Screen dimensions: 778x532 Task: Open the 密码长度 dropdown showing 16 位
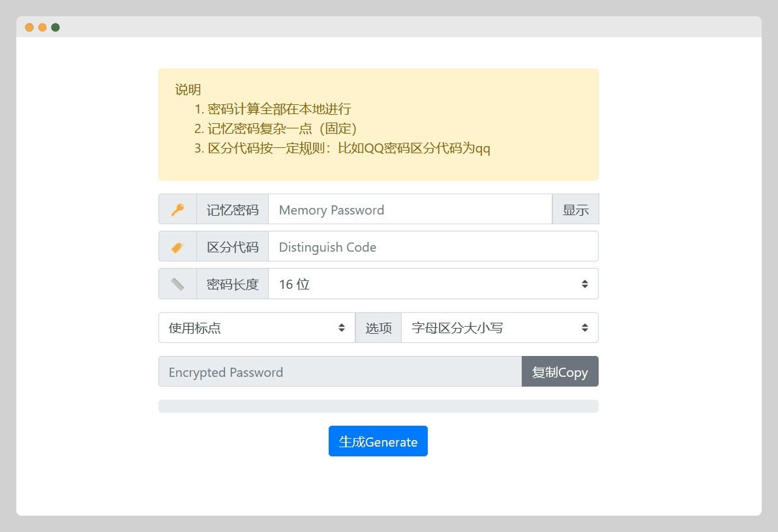point(433,284)
